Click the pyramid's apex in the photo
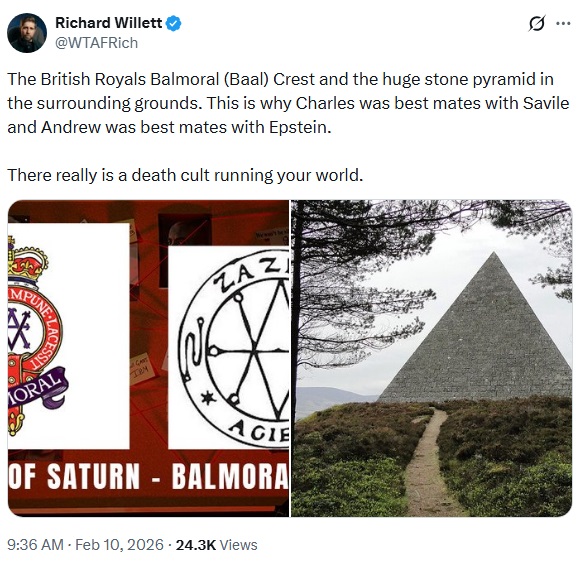This screenshot has height=561, width=586. click(x=494, y=255)
